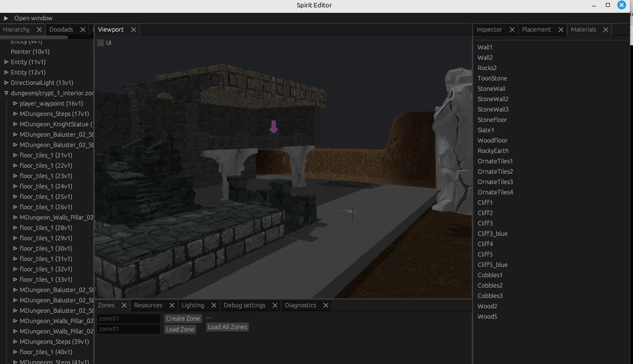Enable the UI checkbox in the viewport
The height and width of the screenshot is (364, 633).
point(100,43)
